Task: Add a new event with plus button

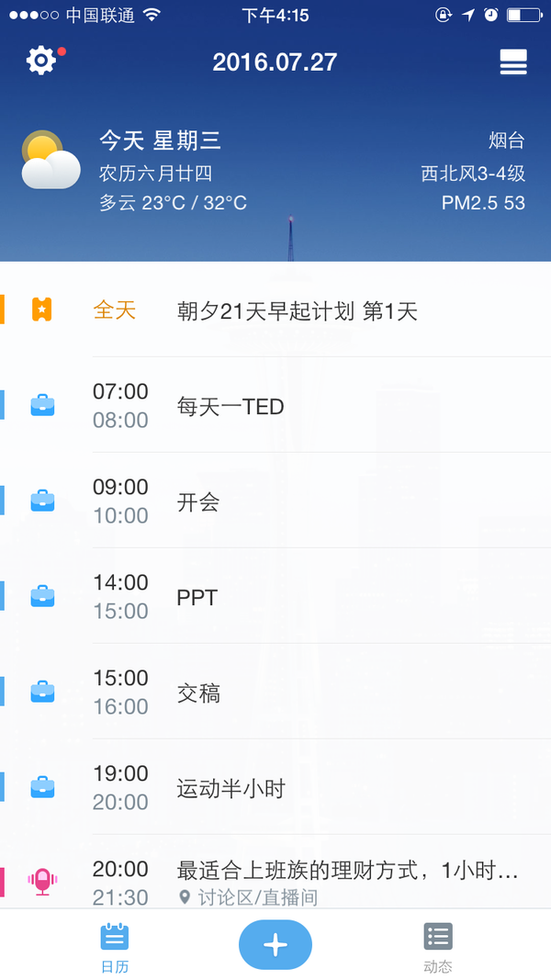Action: (x=275, y=944)
